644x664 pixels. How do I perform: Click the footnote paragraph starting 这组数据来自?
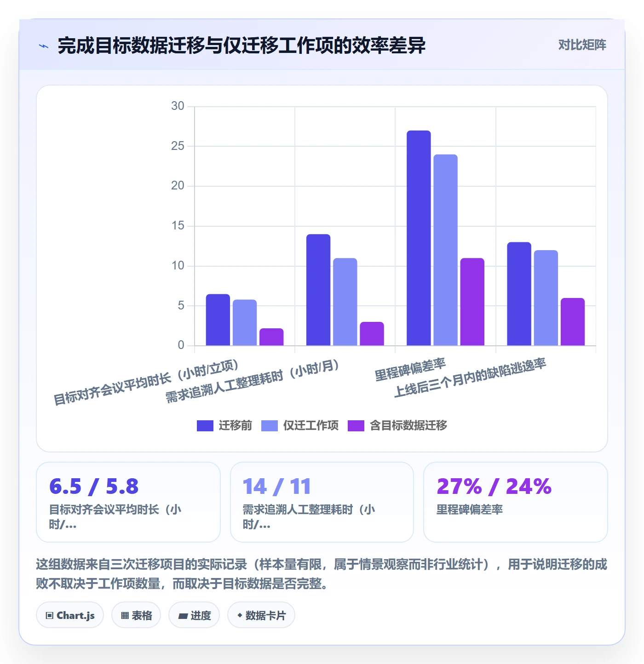pyautogui.click(x=322, y=574)
